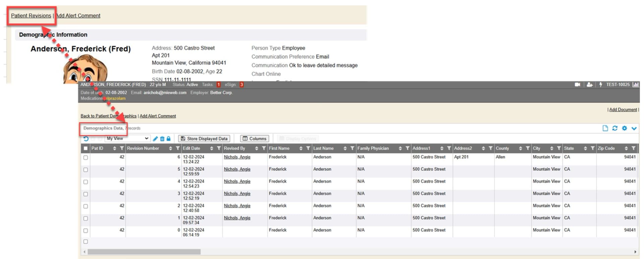644x259 pixels.
Task: Click the blue pencil edit view icon
Action: (155, 139)
